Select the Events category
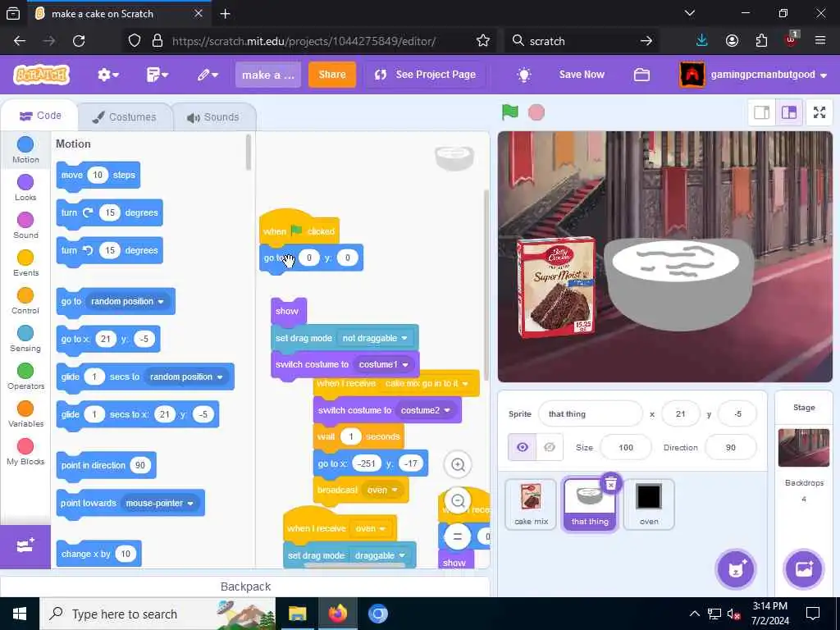This screenshot has width=840, height=630. coord(25,263)
